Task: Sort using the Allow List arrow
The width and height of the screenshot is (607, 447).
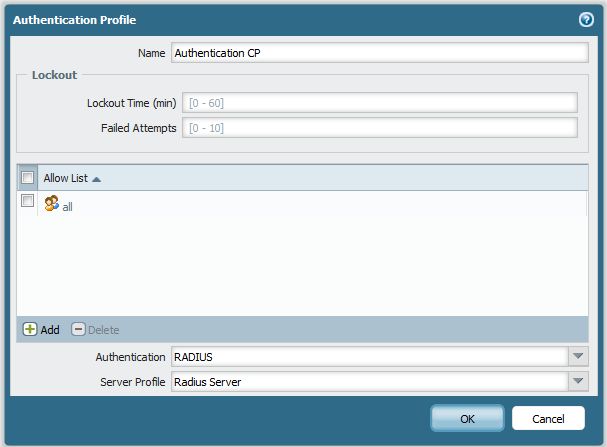Action: pyautogui.click(x=96, y=179)
